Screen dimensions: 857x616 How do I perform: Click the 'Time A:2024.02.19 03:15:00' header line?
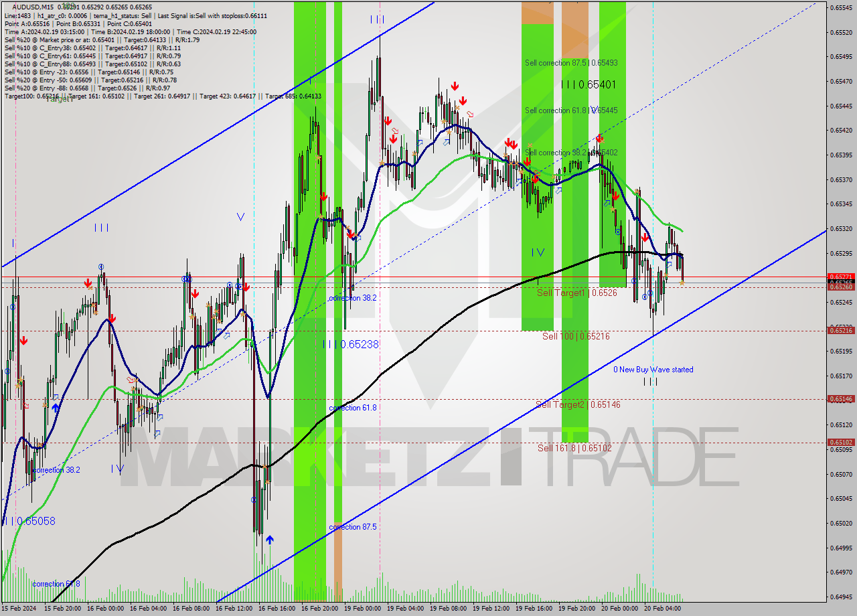44,31
